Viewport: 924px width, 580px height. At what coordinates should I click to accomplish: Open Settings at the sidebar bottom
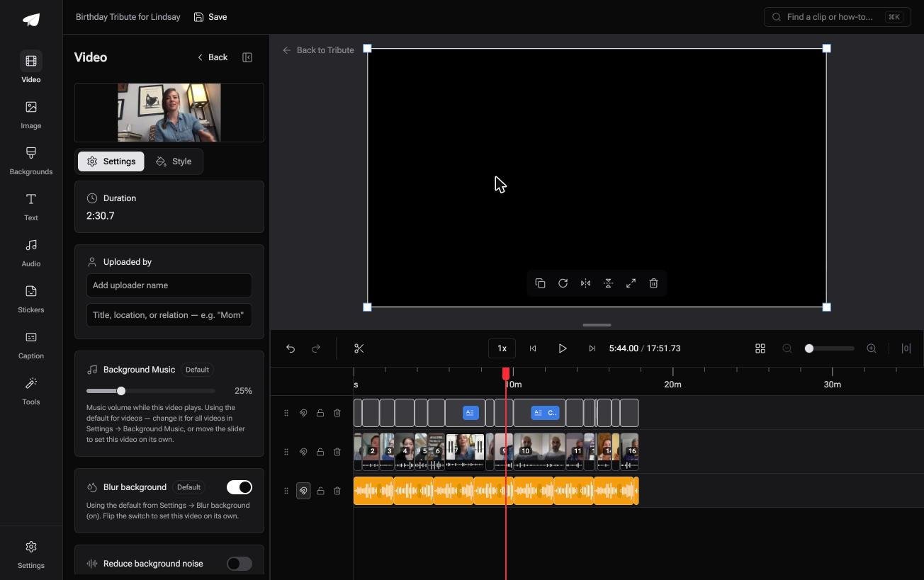coord(31,555)
